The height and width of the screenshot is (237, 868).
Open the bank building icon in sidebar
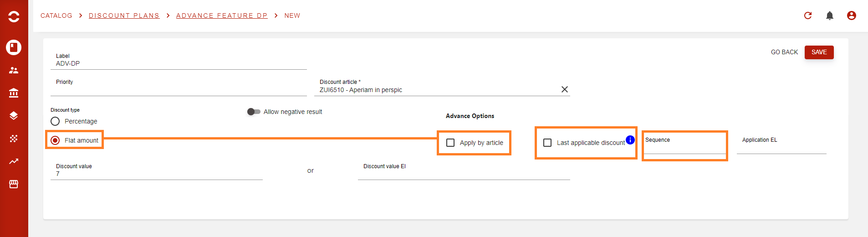14,93
